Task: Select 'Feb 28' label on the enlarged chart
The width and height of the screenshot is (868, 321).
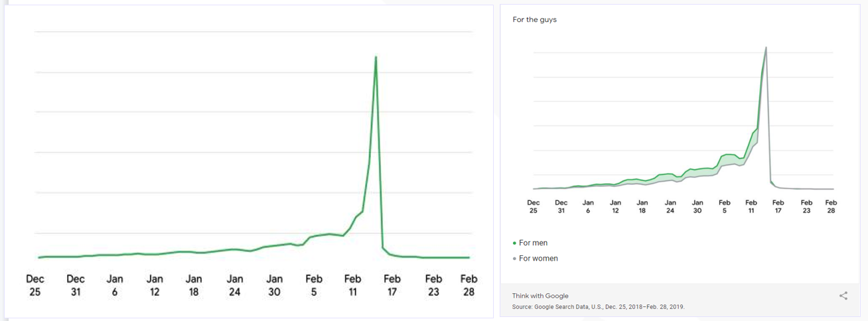Action: click(469, 285)
